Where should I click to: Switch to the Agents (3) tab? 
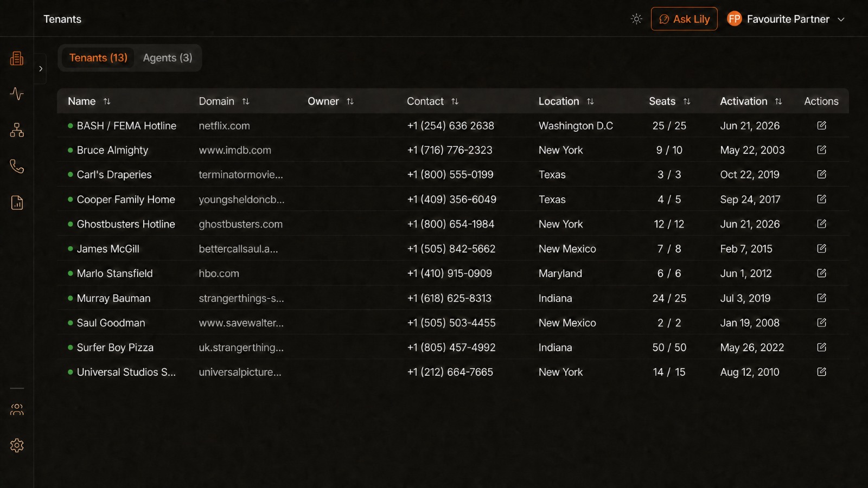click(168, 57)
